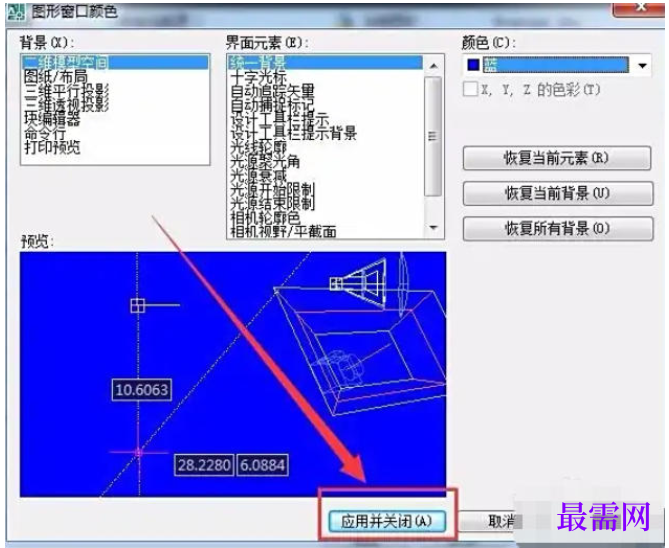This screenshot has width=669, height=548.
Task: Select 光源衰减 interface element
Action: (259, 175)
